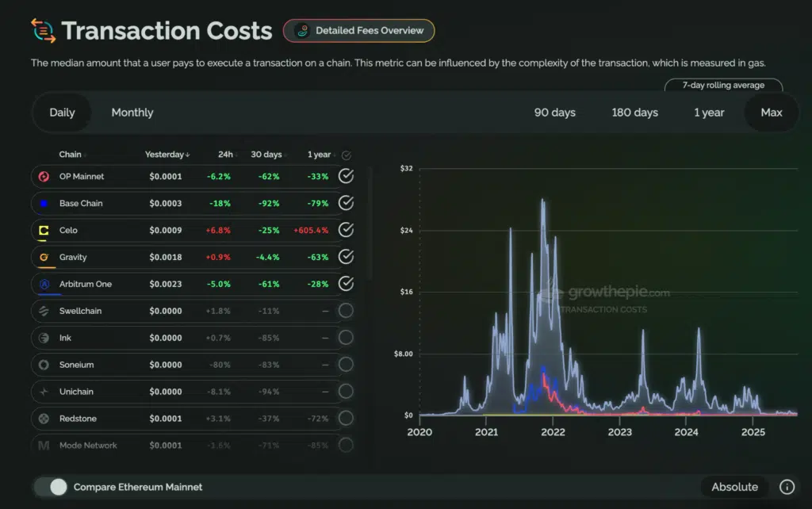Click the Arbitrum One chain icon

click(x=44, y=284)
